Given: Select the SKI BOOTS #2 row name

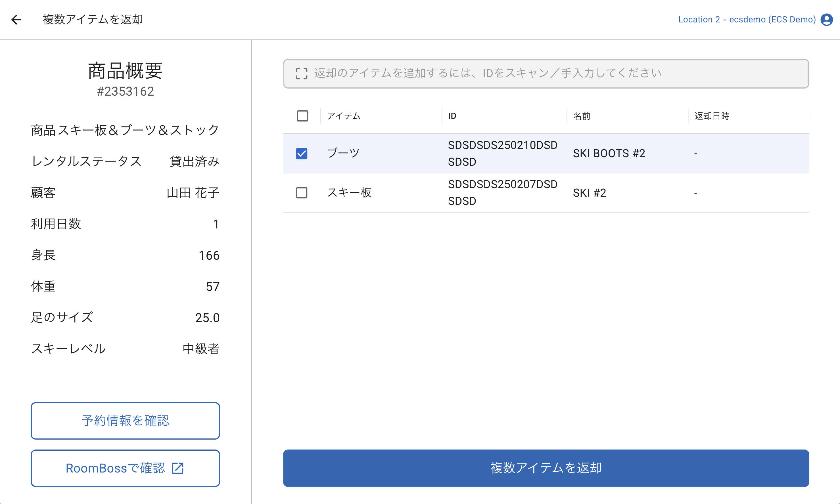Looking at the screenshot, I should point(609,154).
